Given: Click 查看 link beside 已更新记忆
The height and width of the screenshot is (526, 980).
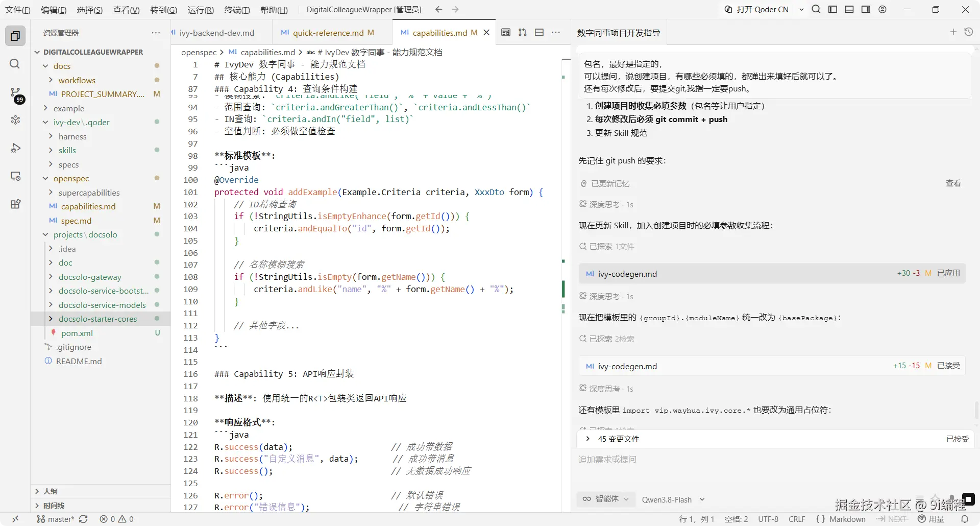Looking at the screenshot, I should 953,183.
